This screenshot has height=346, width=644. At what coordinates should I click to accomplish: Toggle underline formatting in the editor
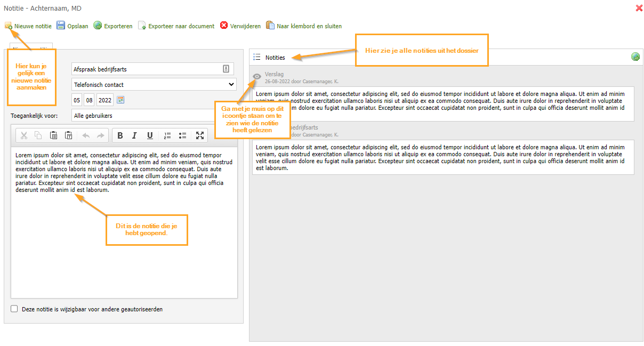tap(150, 135)
